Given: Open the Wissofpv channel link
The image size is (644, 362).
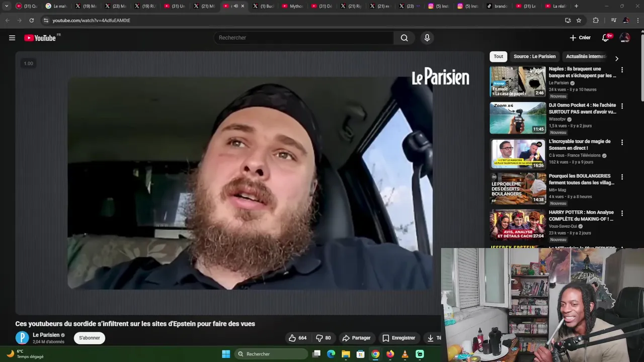Looking at the screenshot, I should coord(557,119).
